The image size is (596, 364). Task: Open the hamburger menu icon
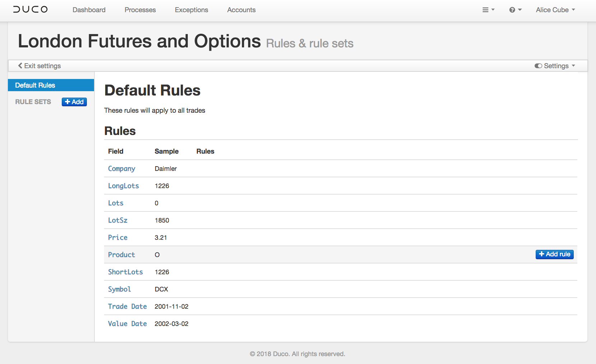coord(486,10)
